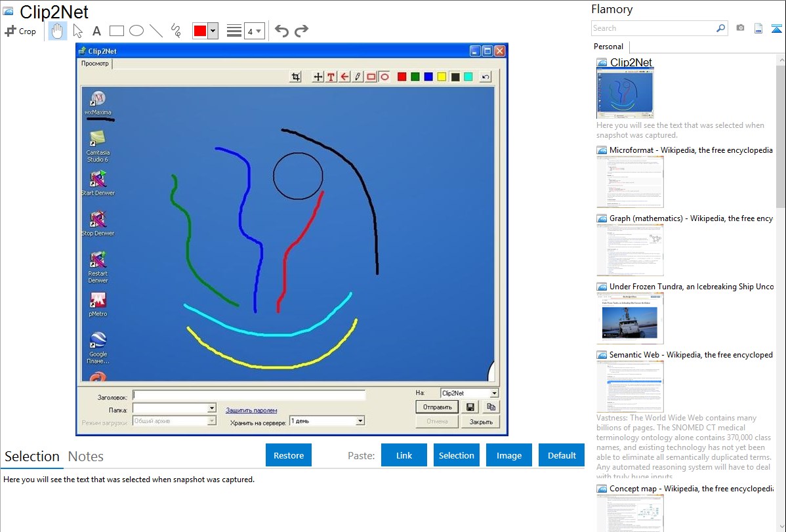Click the red color swatch
This screenshot has width=786, height=532.
point(200,31)
